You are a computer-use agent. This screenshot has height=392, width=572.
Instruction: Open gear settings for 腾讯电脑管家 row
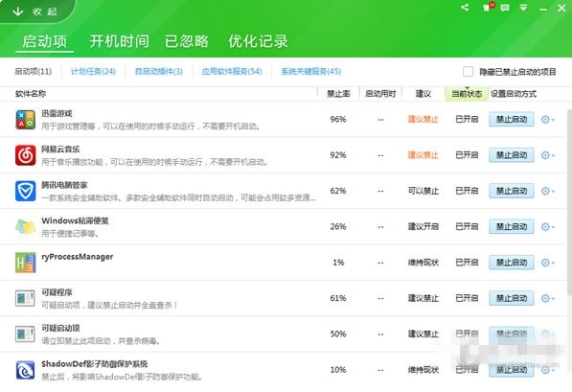(547, 191)
